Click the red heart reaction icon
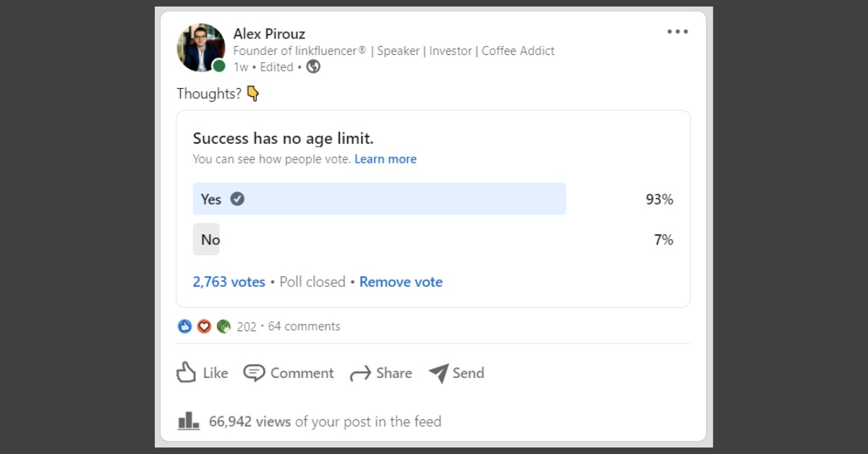The image size is (868, 454). (x=204, y=326)
